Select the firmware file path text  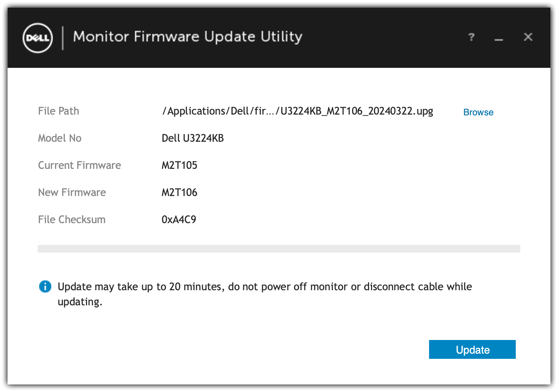pos(297,111)
